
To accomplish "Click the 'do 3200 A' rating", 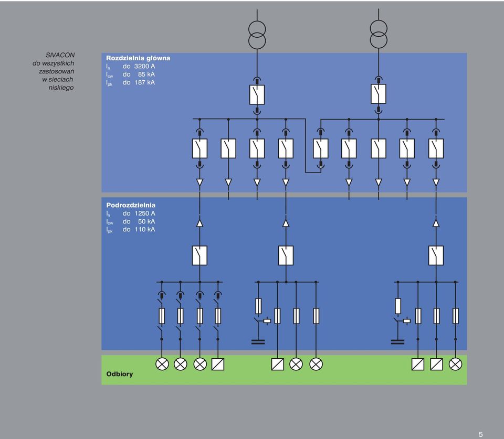I will click(x=139, y=66).
